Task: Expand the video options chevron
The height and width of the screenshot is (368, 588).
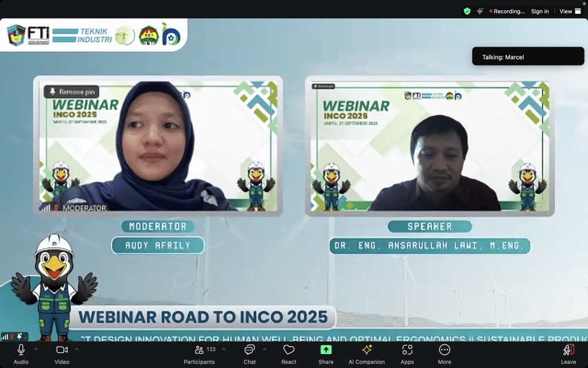Action: tap(76, 349)
